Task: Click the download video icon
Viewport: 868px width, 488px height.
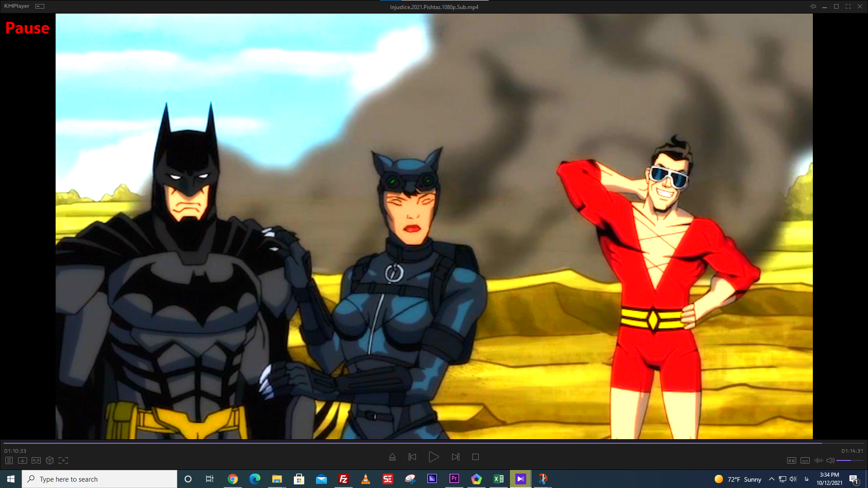Action: click(x=23, y=460)
